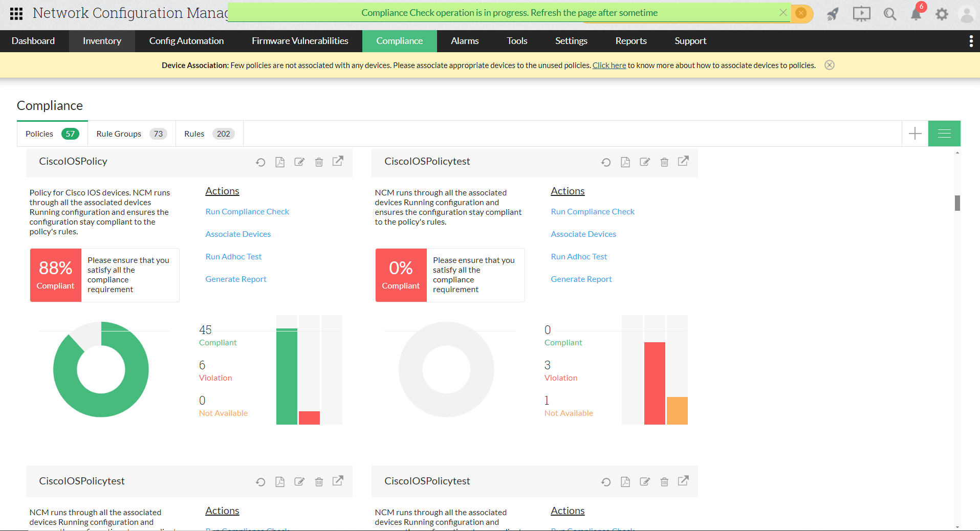
Task: Switch to the Rule Groups tab
Action: pos(118,134)
